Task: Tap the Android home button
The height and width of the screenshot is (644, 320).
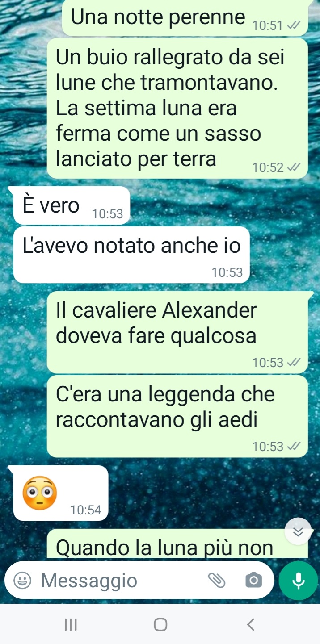Action: coord(160,624)
